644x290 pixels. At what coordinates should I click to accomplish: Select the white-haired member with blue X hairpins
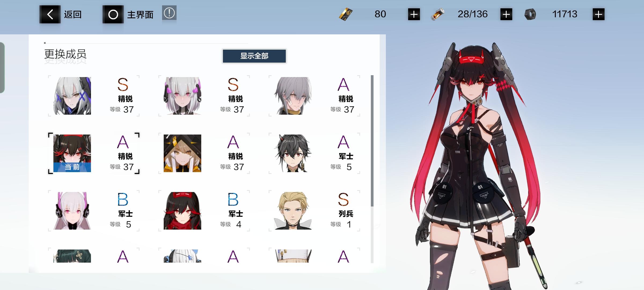(72, 96)
